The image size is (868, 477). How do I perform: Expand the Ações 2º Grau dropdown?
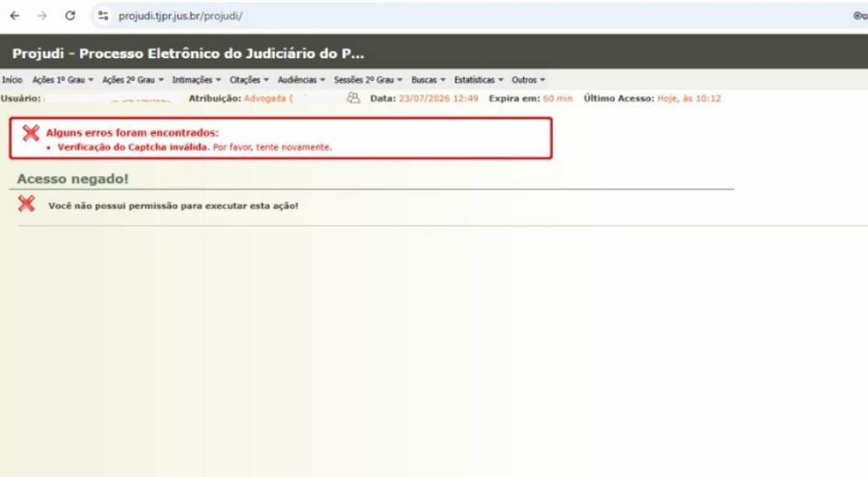pos(133,80)
